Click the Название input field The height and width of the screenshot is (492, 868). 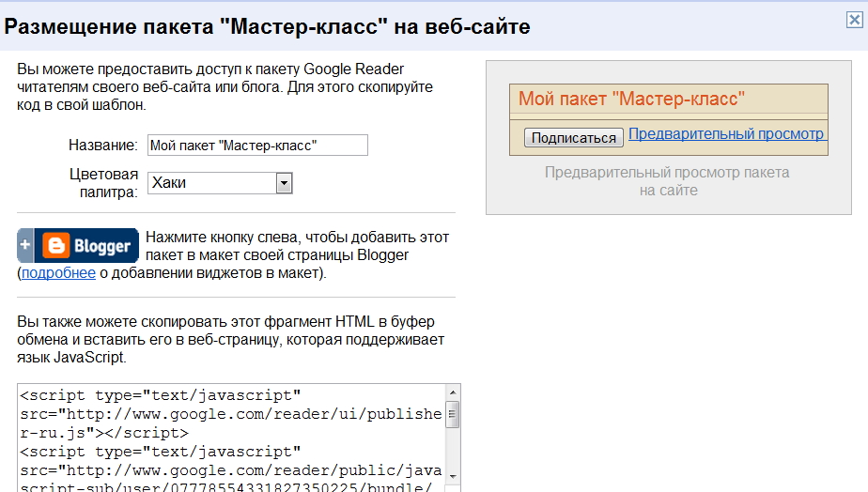click(x=257, y=145)
